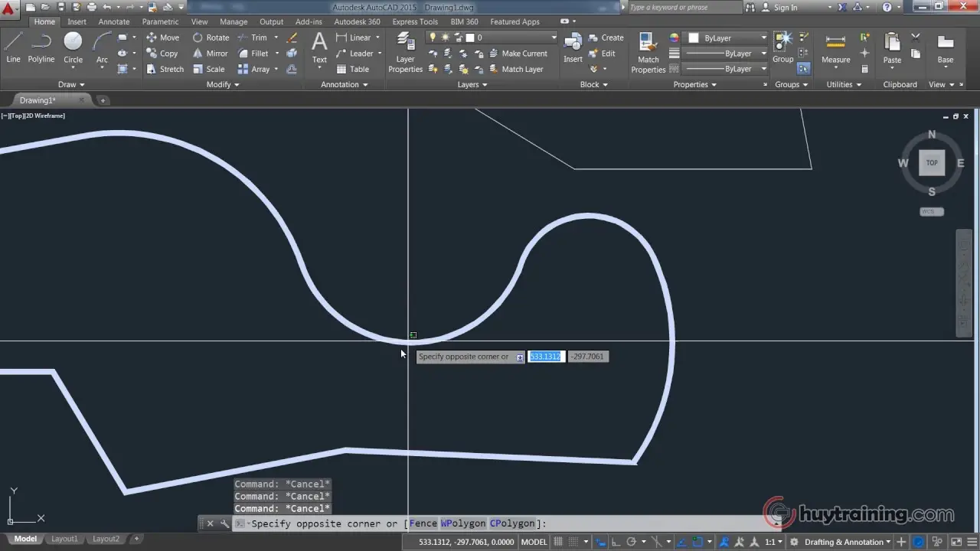The height and width of the screenshot is (551, 980).
Task: Click the Explode tool icon
Action: (292, 54)
